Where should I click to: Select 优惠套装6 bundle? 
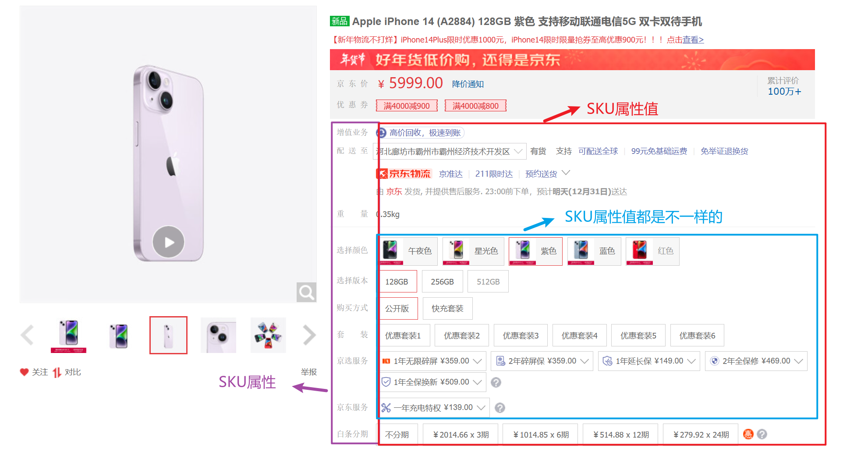coord(697,335)
